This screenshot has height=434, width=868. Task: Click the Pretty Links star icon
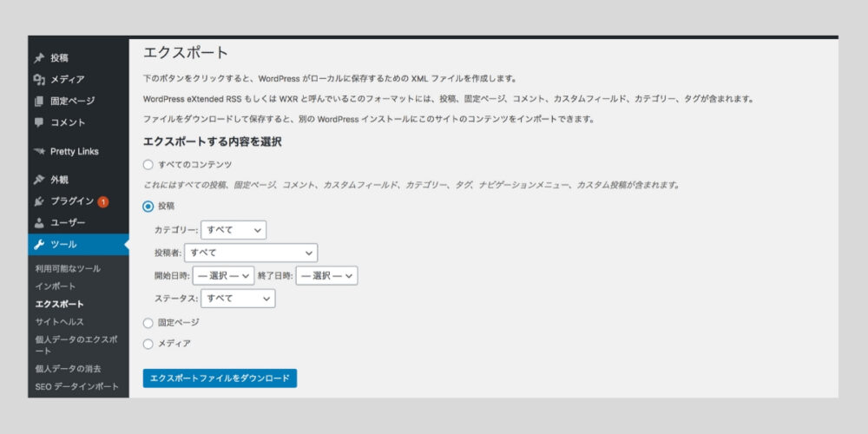pyautogui.click(x=39, y=151)
